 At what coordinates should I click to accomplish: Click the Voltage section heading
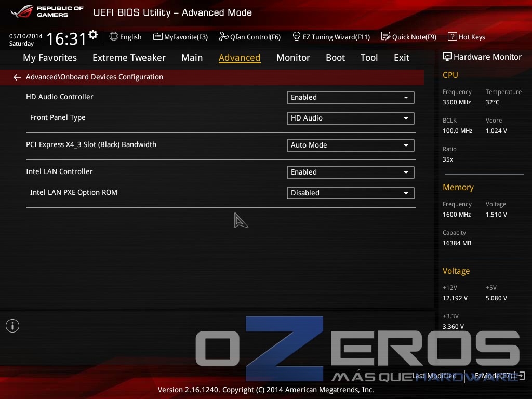(456, 271)
